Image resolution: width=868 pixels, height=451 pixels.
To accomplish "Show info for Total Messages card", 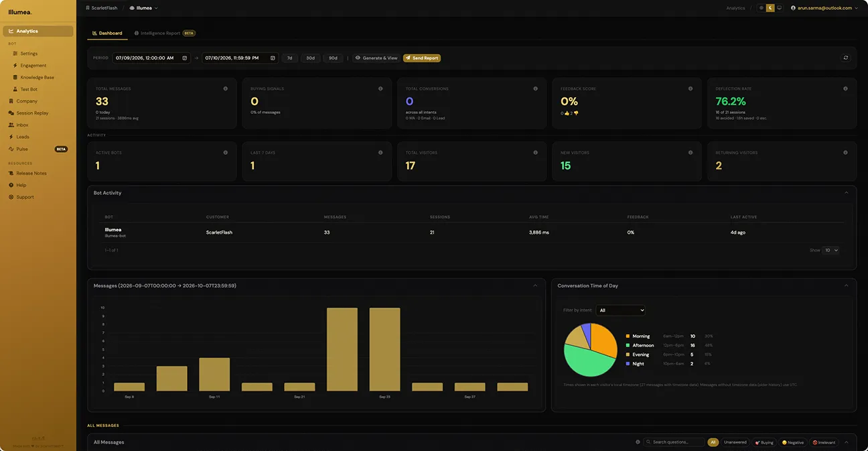I will pos(225,88).
